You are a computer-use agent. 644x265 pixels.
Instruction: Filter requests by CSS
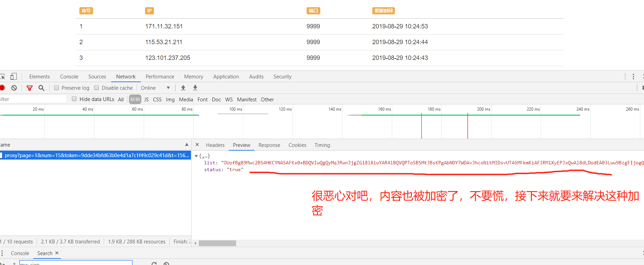pos(157,100)
